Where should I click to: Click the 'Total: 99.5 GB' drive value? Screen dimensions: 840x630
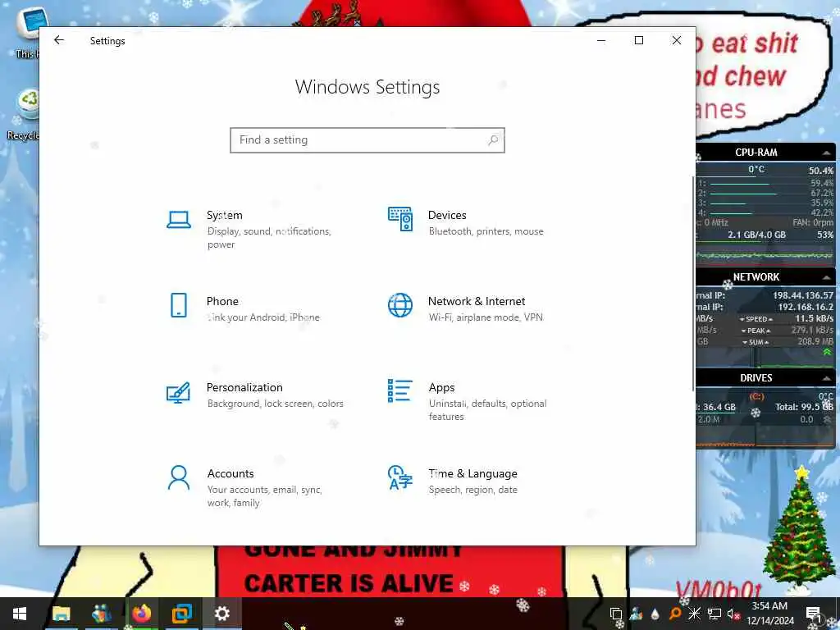pyautogui.click(x=804, y=408)
